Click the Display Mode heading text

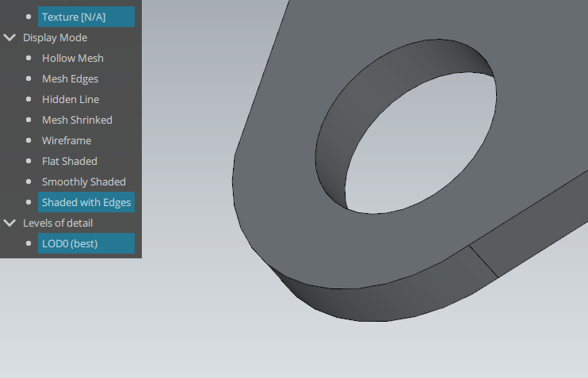(x=55, y=38)
